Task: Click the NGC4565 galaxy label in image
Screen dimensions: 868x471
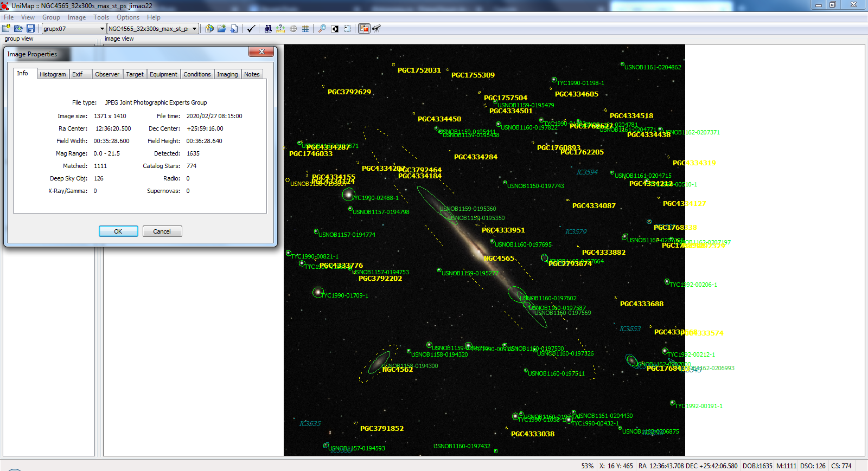Action: (x=499, y=259)
